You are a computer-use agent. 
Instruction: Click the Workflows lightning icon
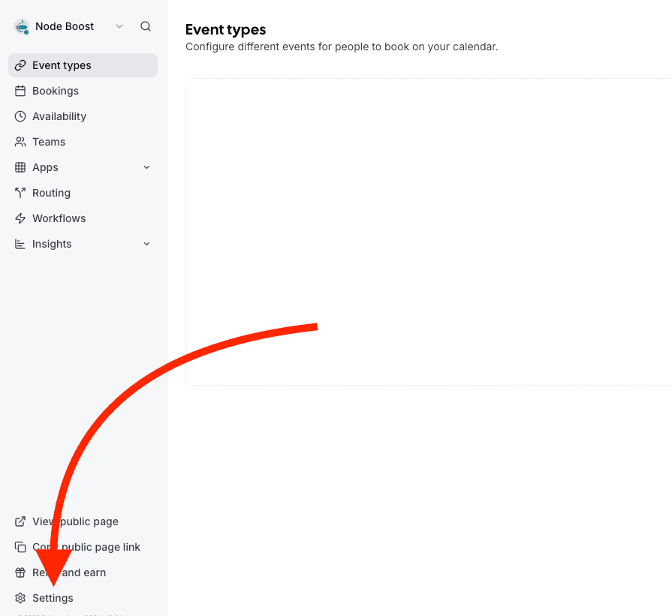[20, 218]
